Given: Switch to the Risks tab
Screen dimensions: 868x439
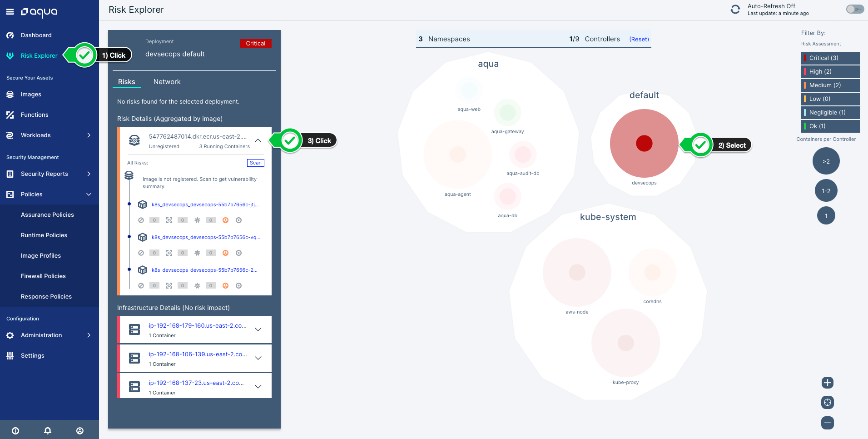Looking at the screenshot, I should (x=126, y=82).
